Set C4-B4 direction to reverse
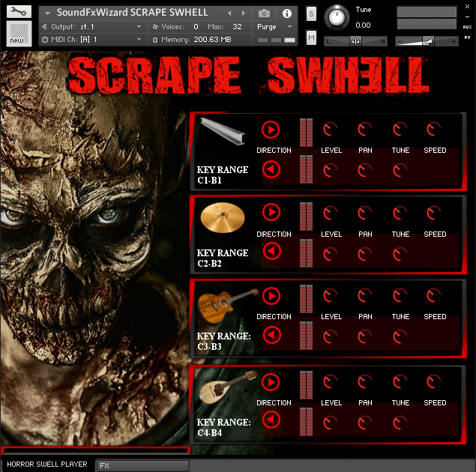Screen dimensions: 476x472 [271, 420]
